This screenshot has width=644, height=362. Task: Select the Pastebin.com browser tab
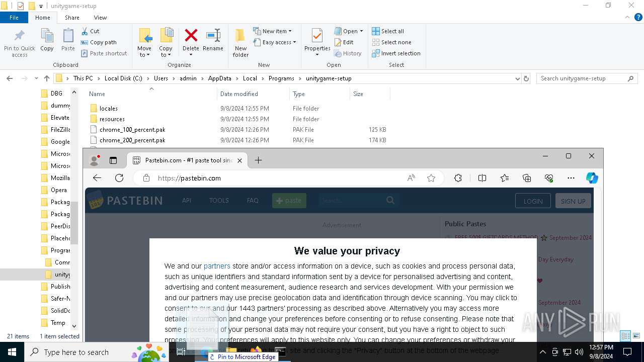[186, 160]
